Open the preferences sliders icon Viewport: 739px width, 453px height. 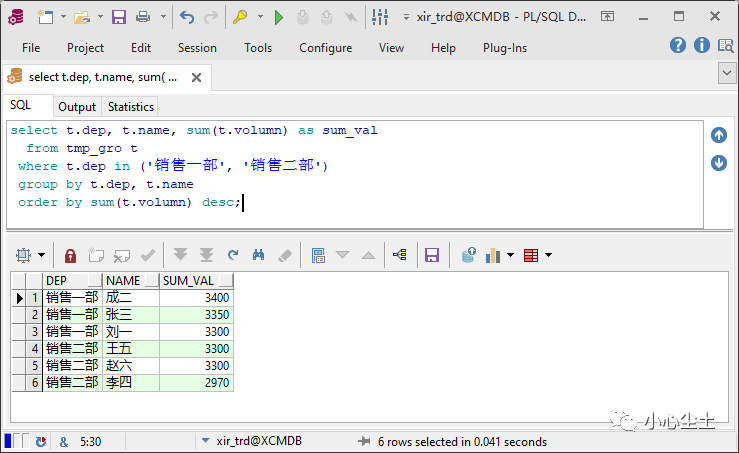pos(380,17)
